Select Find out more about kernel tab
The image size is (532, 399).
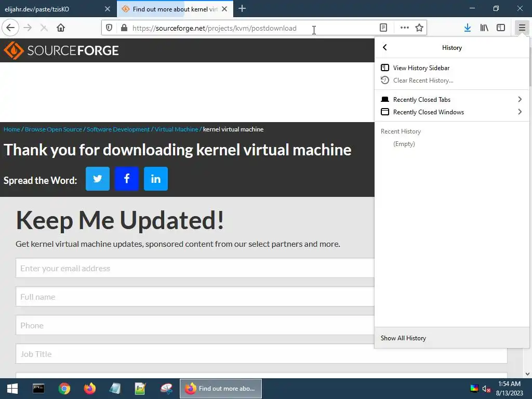coord(175,9)
